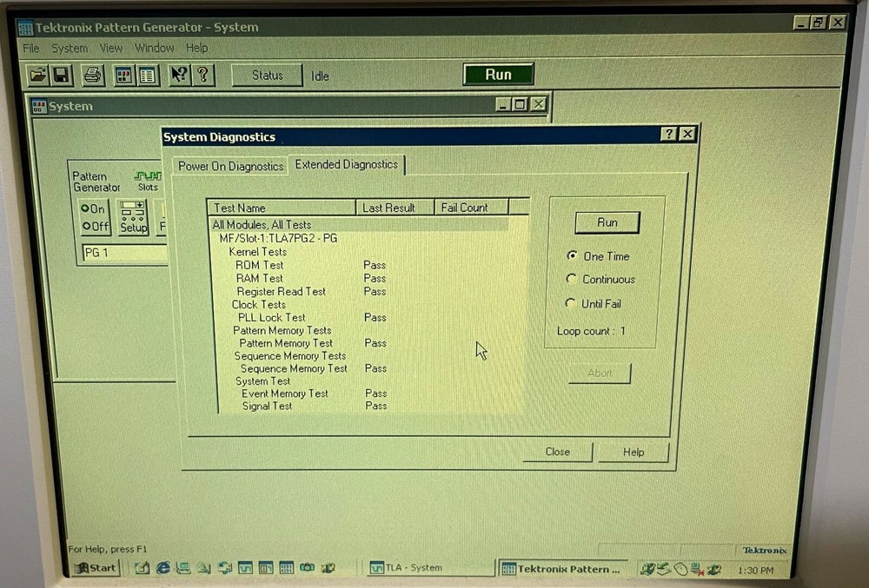Click the 1:30 PM system tray clock
The image size is (869, 588).
coord(755,571)
